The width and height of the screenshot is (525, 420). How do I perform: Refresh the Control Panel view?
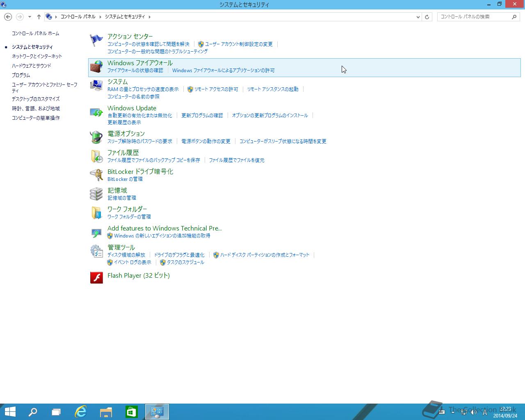[427, 17]
